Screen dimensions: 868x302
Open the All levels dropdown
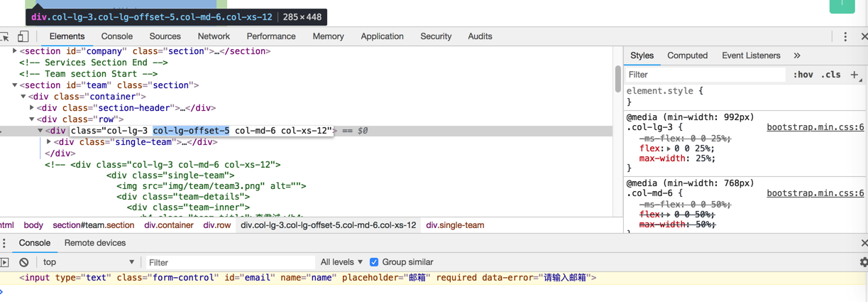(341, 262)
